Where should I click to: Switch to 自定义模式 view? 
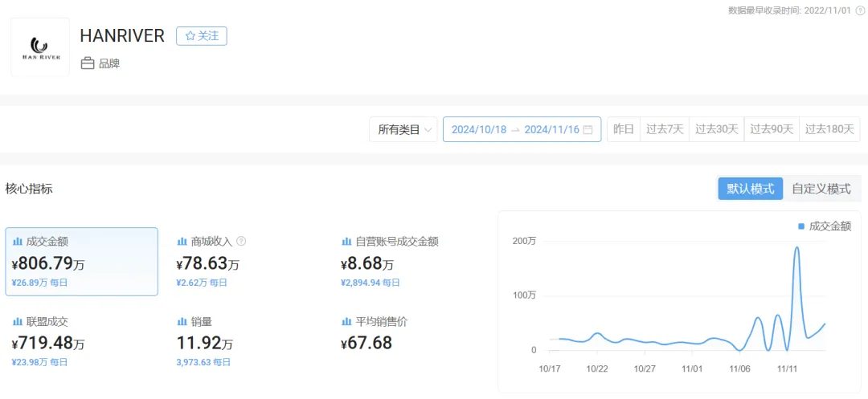(x=821, y=189)
